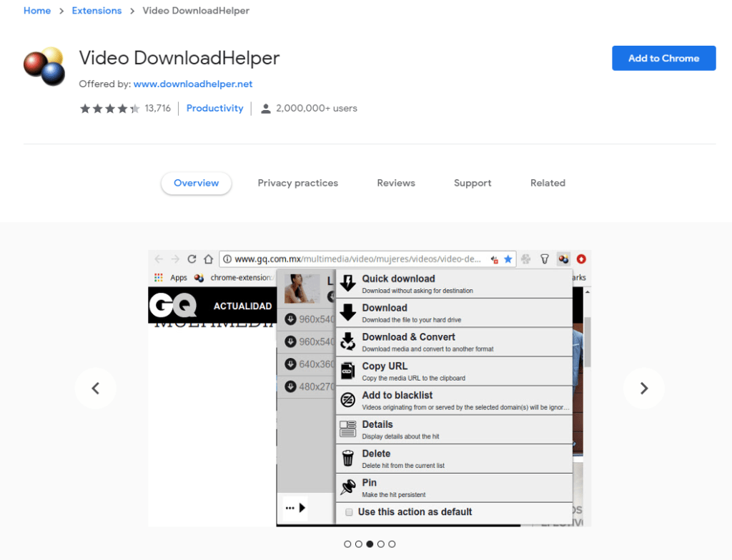Switch to the Reviews tab
732x560 pixels.
pyautogui.click(x=395, y=183)
